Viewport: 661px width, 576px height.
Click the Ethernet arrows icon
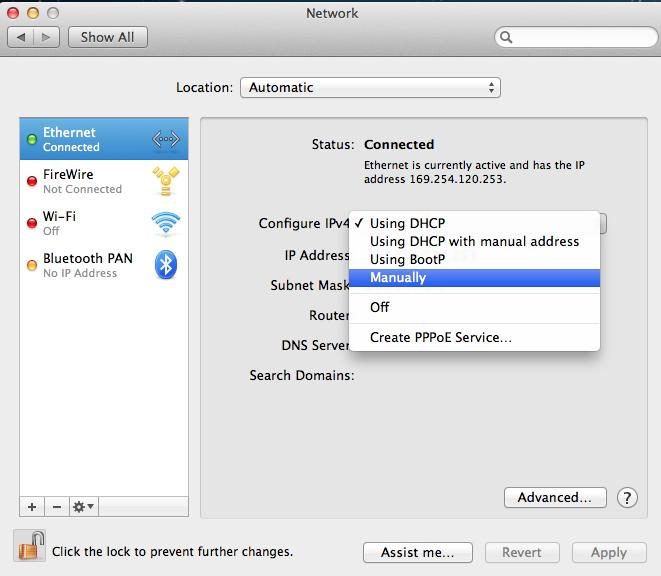[166, 139]
